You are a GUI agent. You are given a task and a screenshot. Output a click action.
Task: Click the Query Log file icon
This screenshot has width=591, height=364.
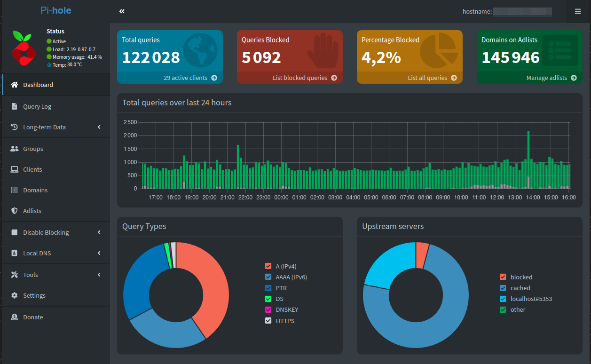click(x=14, y=106)
